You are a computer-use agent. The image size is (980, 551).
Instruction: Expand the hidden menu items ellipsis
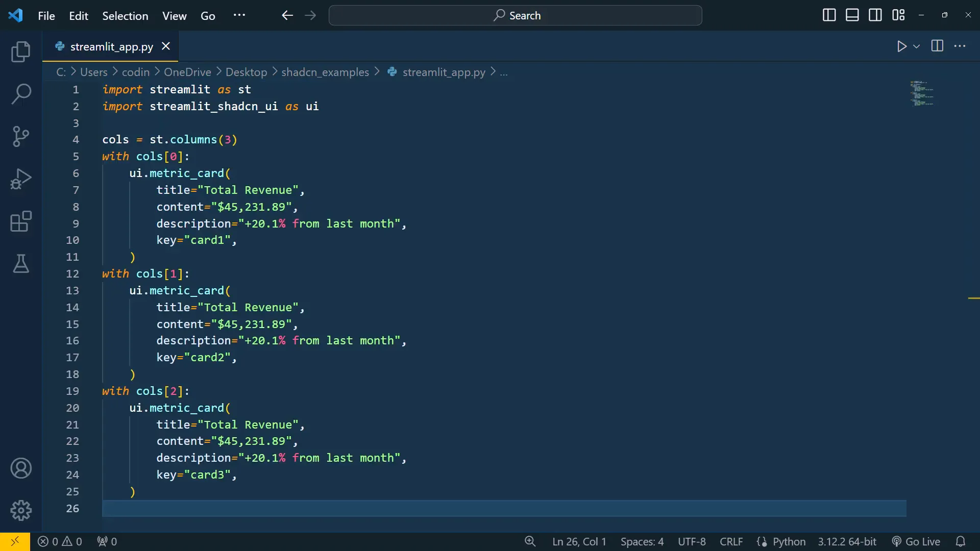pyautogui.click(x=239, y=15)
